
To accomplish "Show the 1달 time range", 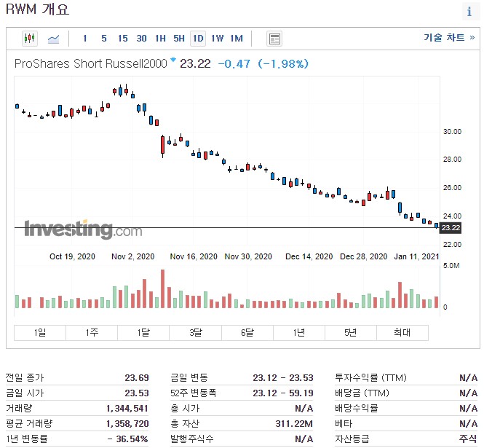I will [143, 332].
